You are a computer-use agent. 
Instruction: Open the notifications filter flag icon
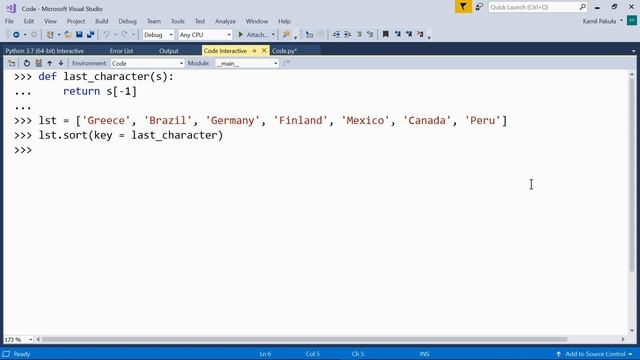tap(463, 7)
